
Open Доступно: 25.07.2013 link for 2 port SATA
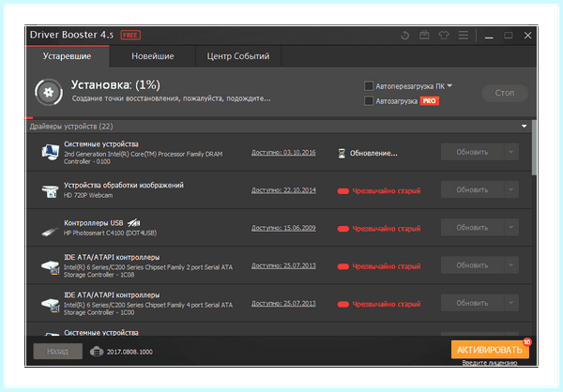283,265
